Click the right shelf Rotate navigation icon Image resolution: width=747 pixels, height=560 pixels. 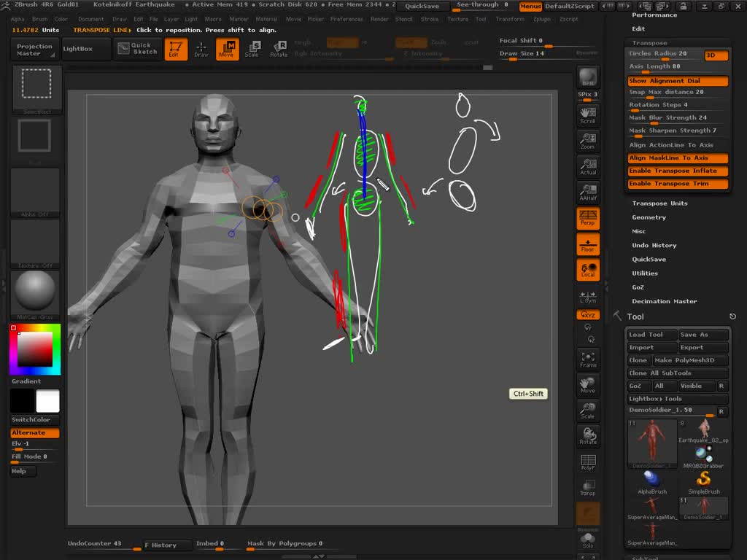(588, 436)
